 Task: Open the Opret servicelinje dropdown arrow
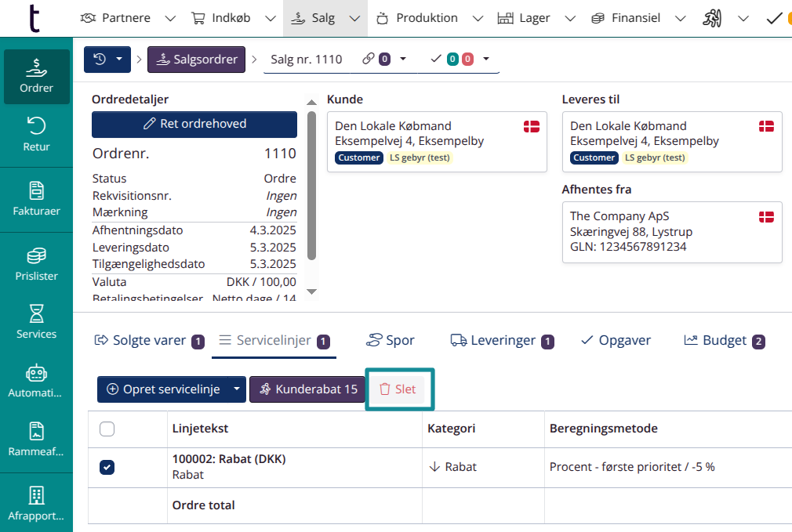[236, 389]
